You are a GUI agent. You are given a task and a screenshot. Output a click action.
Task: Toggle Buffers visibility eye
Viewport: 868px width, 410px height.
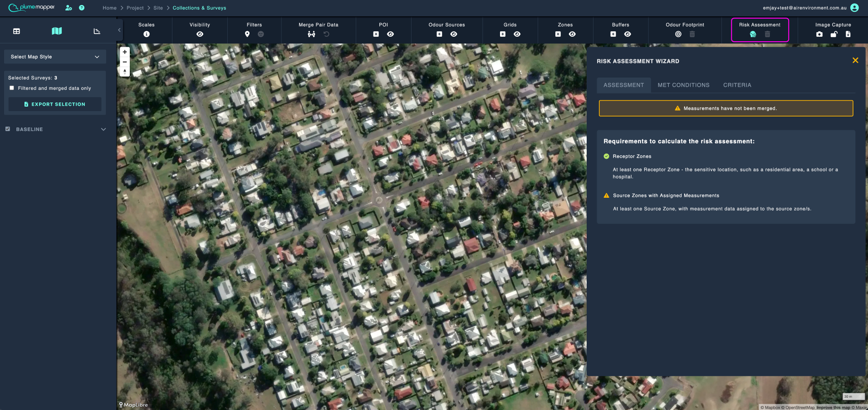tap(628, 34)
